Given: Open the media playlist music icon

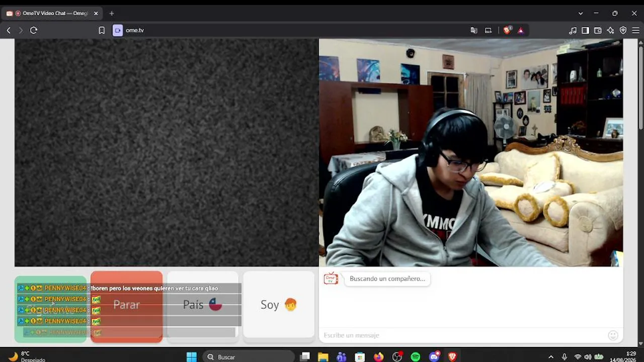Looking at the screenshot, I should [x=573, y=30].
